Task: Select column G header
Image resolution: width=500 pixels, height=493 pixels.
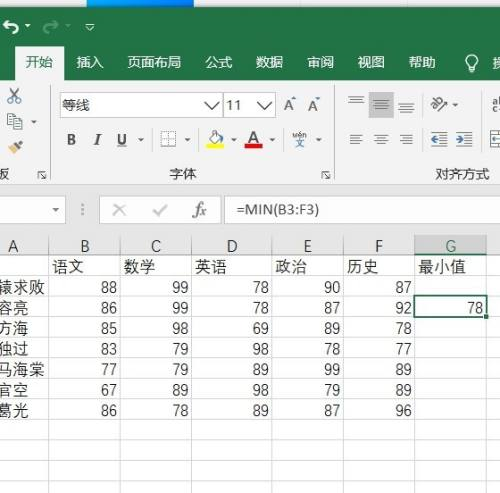Action: 450,246
